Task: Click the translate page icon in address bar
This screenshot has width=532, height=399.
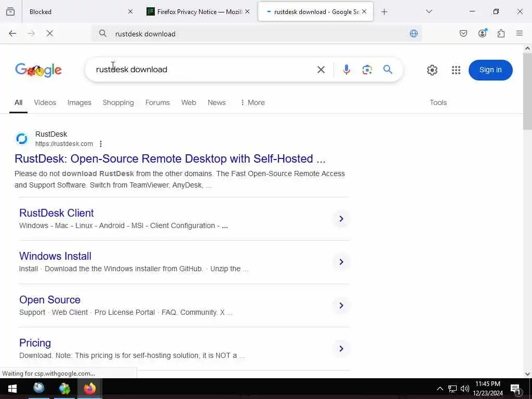Action: pos(414,33)
